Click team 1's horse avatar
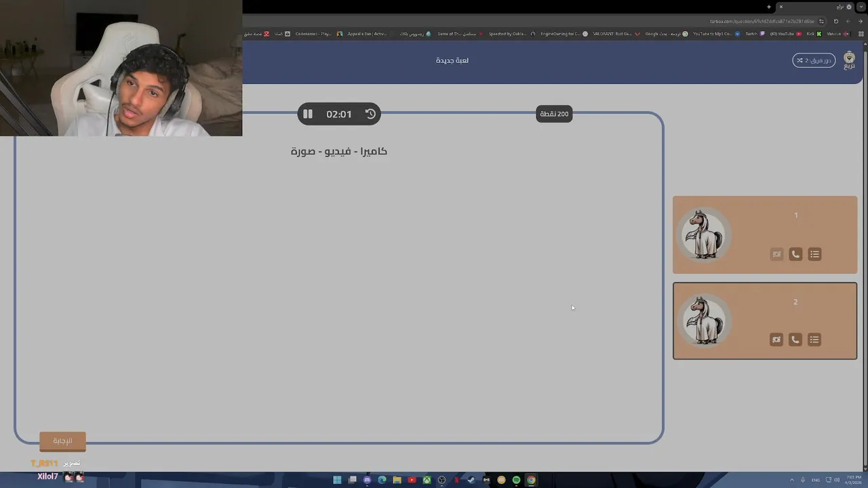The width and height of the screenshot is (868, 488). tap(704, 234)
